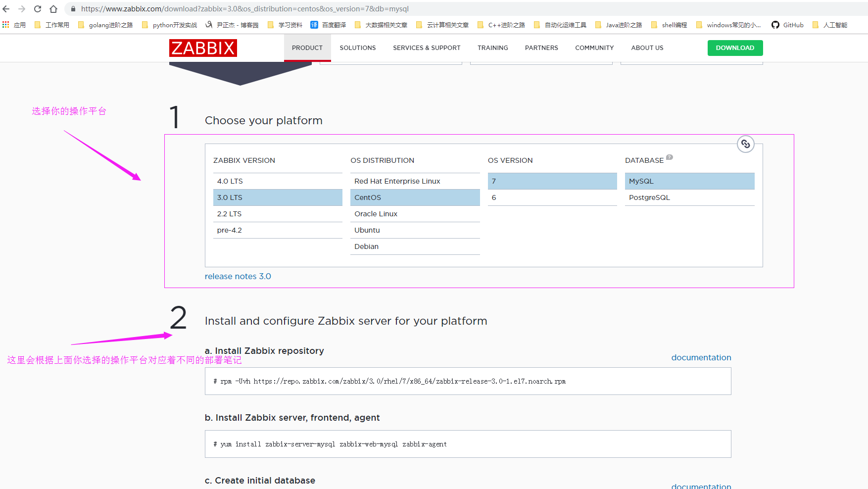Select Zabbix version pre-4.2
Viewport: 868px width, 489px height.
[278, 230]
